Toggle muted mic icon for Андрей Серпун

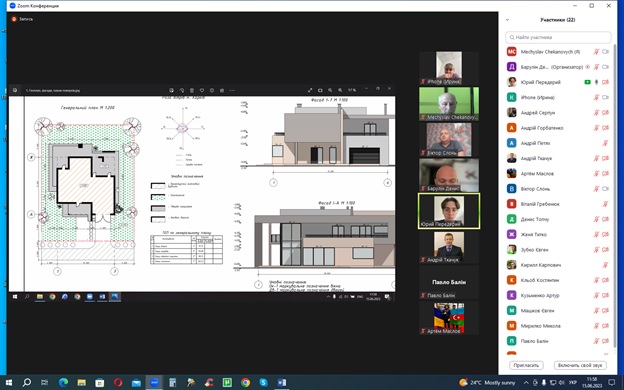596,113
